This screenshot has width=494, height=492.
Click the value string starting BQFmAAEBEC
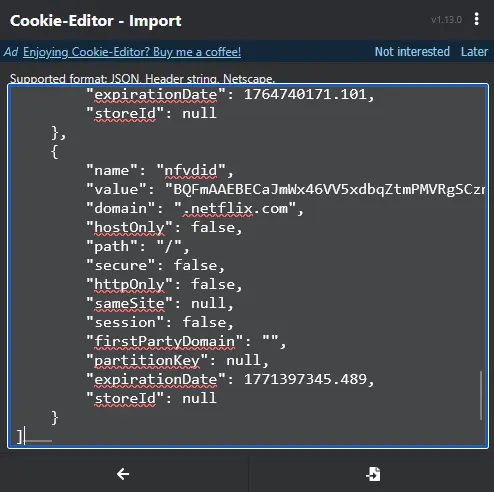click(x=325, y=190)
